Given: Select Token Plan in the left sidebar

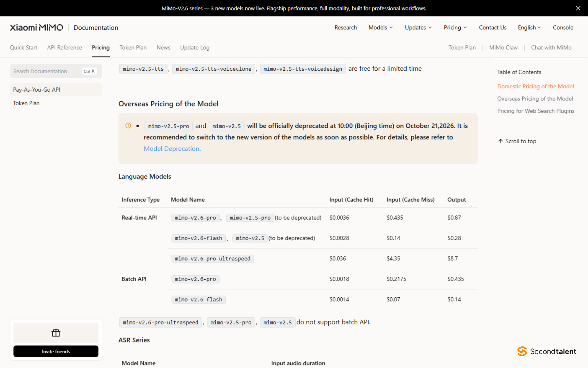Looking at the screenshot, I should [56, 103].
